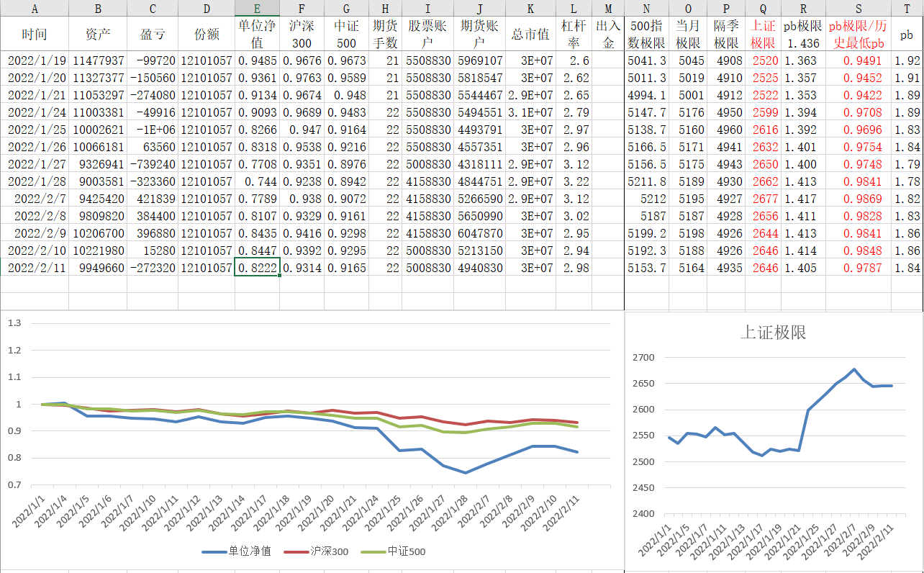Select the 5211.8 index limit cell
Viewport: 924px width, 573px height.
(x=646, y=181)
